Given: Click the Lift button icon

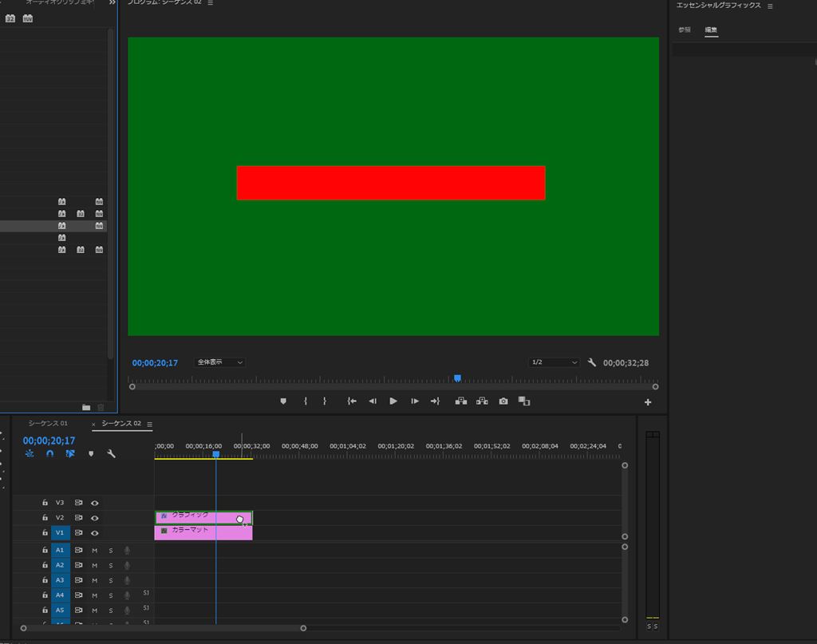Looking at the screenshot, I should [x=461, y=401].
